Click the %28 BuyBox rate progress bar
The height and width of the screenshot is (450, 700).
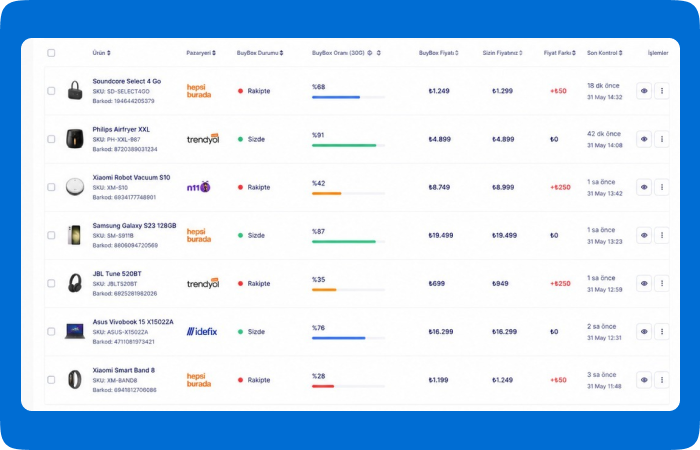(348, 386)
